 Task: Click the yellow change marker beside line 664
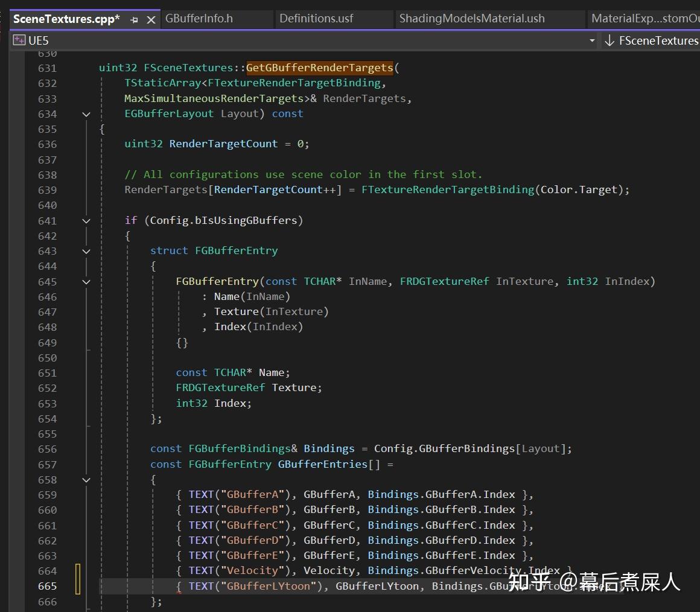[x=78, y=571]
